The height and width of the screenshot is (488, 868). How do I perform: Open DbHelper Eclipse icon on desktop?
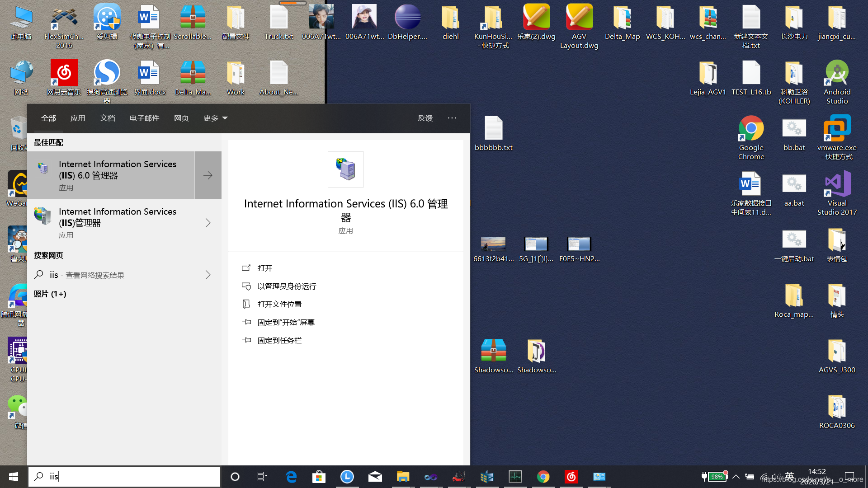click(x=407, y=22)
